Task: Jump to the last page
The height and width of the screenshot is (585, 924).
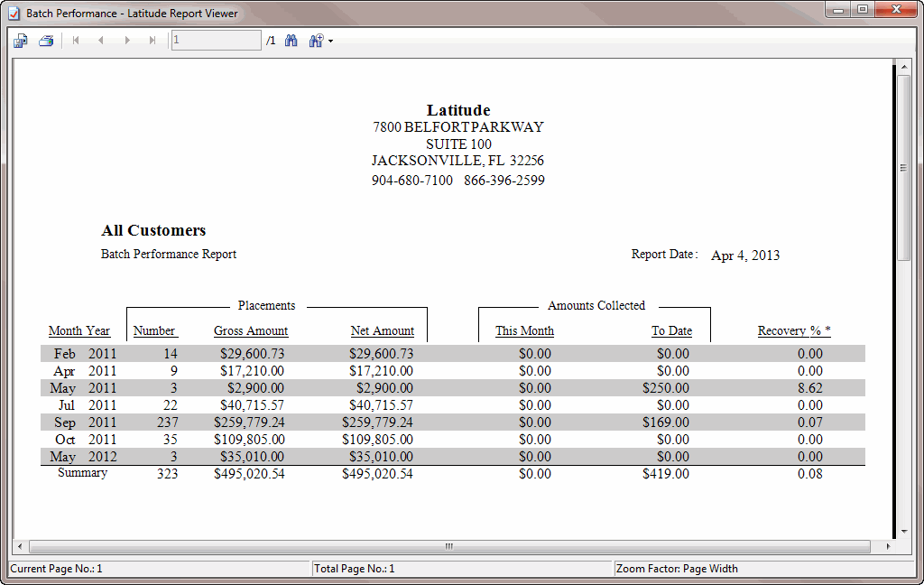Action: tap(152, 40)
